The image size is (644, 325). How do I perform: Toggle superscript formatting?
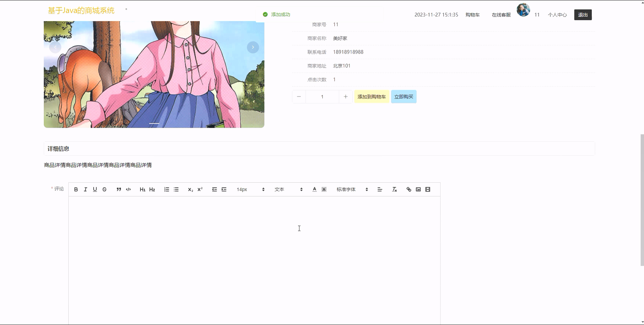click(x=200, y=189)
